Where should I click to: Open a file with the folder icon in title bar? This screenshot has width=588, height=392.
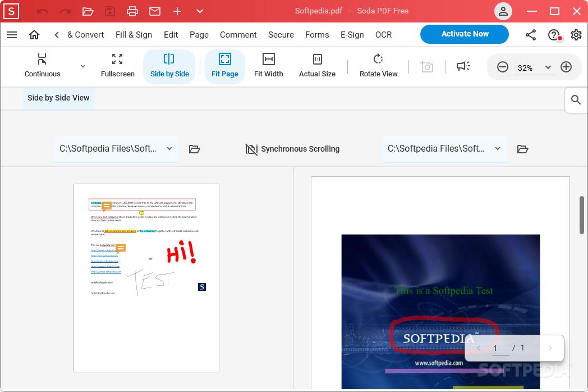click(88, 11)
